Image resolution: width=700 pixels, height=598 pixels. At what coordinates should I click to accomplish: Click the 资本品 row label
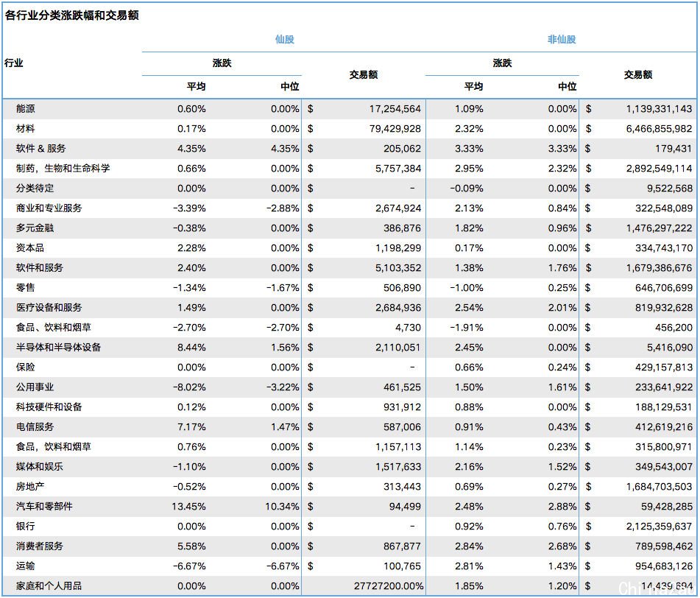coord(30,248)
